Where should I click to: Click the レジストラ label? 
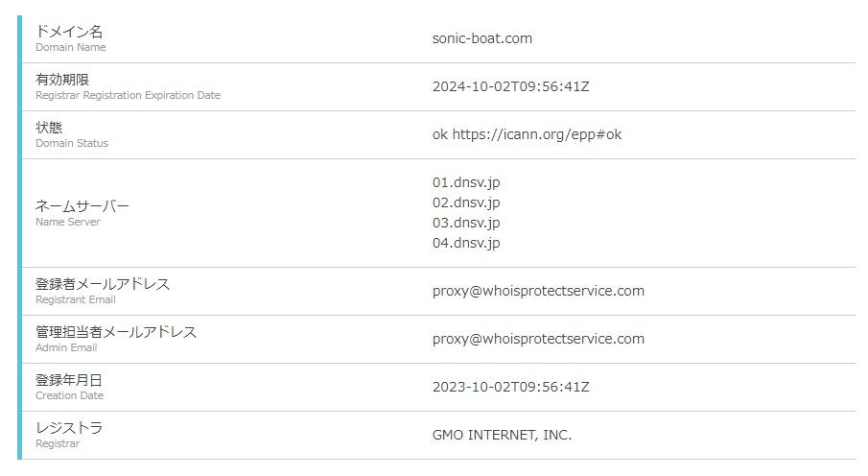(x=68, y=428)
